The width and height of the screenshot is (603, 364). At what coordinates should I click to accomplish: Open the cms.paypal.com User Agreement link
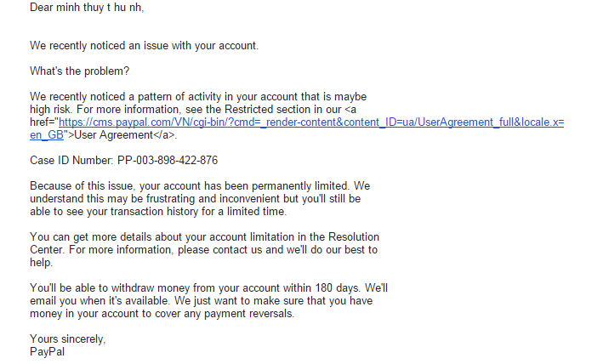tap(310, 122)
